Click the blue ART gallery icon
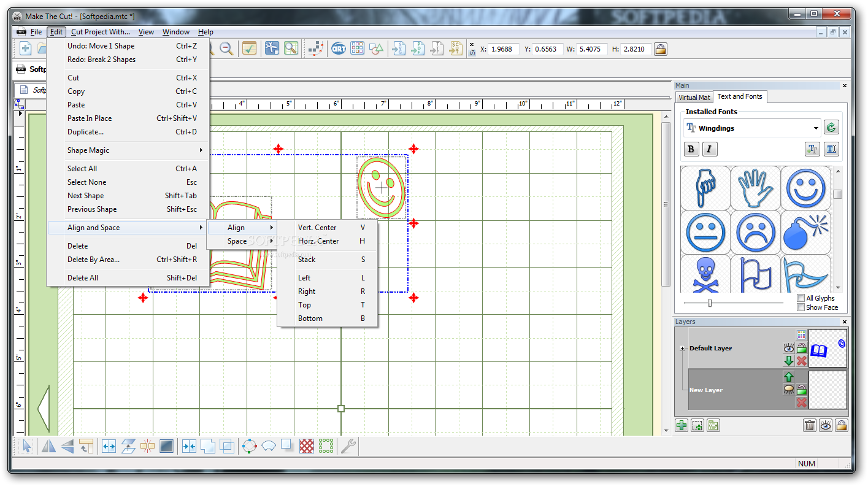The width and height of the screenshot is (868, 486). coord(339,48)
